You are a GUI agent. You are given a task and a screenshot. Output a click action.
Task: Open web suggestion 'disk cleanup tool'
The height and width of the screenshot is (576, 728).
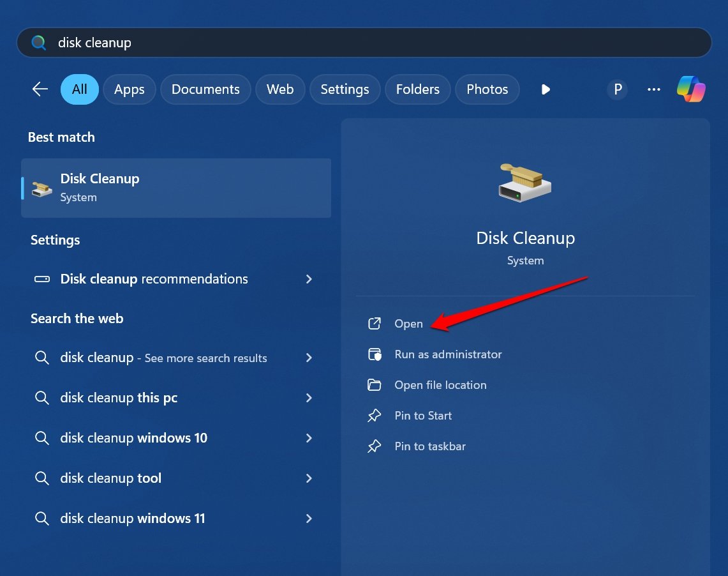[x=176, y=478]
